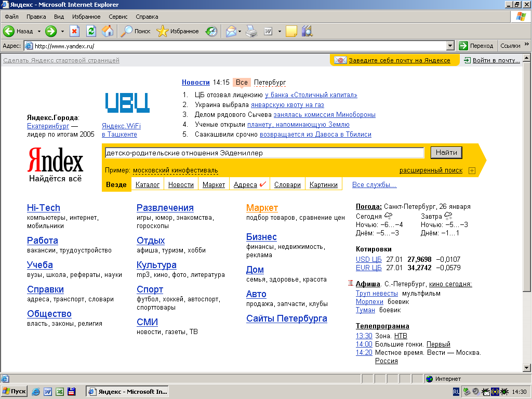Screen dimensions: 532x399
Task: Open the address bar dropdown list
Action: click(450, 46)
